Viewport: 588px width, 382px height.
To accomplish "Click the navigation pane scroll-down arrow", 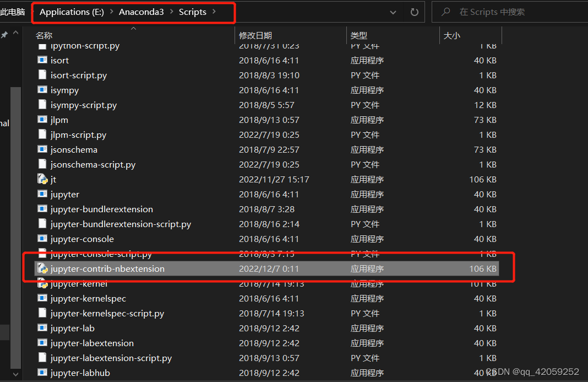I will [x=16, y=374].
